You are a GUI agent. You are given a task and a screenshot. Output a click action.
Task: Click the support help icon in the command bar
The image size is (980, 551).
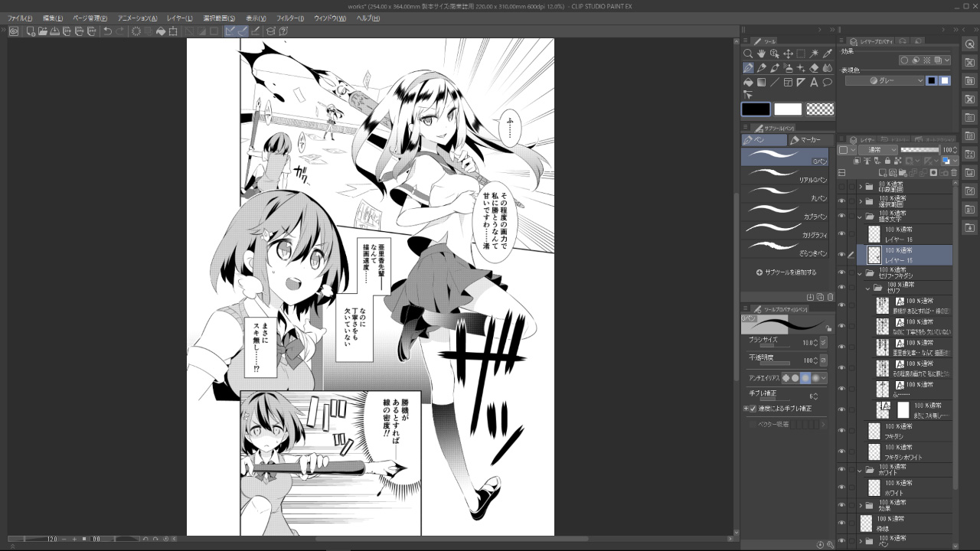pyautogui.click(x=283, y=31)
